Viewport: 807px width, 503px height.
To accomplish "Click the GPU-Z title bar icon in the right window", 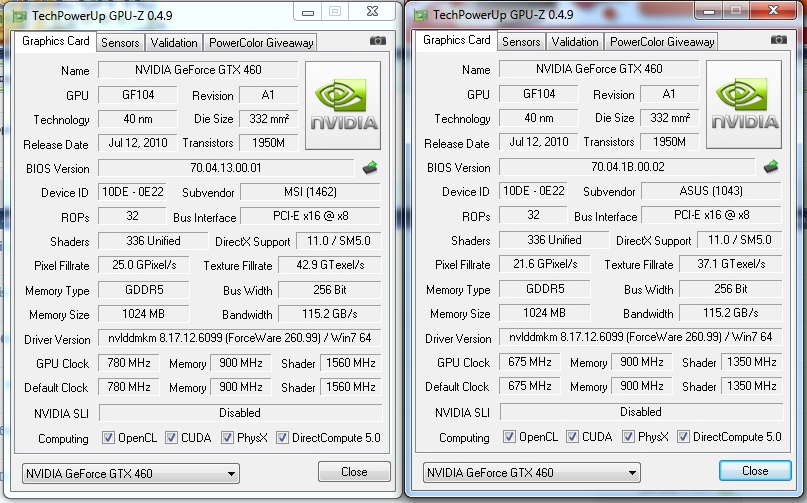I will 420,15.
